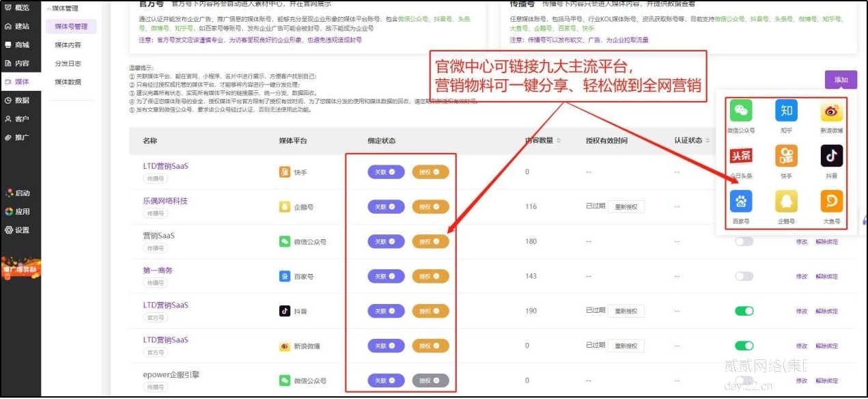Pick the 企鹅号 penguin icon in the popup

786,202
